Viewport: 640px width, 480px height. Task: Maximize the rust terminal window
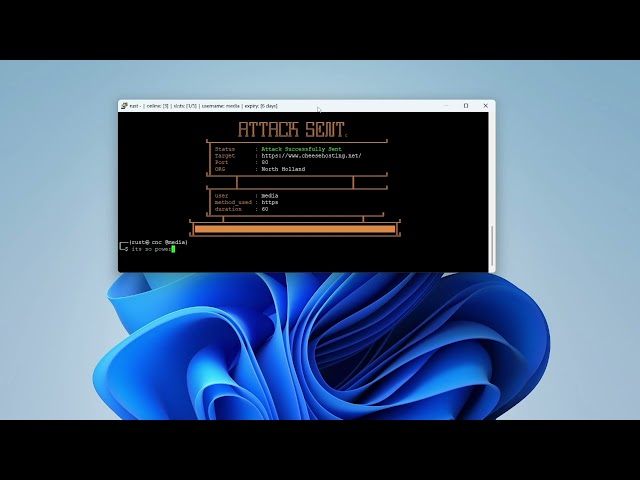466,106
